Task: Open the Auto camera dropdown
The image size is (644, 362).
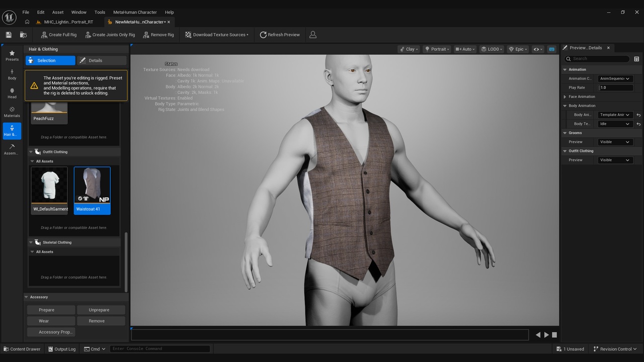Action: [x=465, y=49]
